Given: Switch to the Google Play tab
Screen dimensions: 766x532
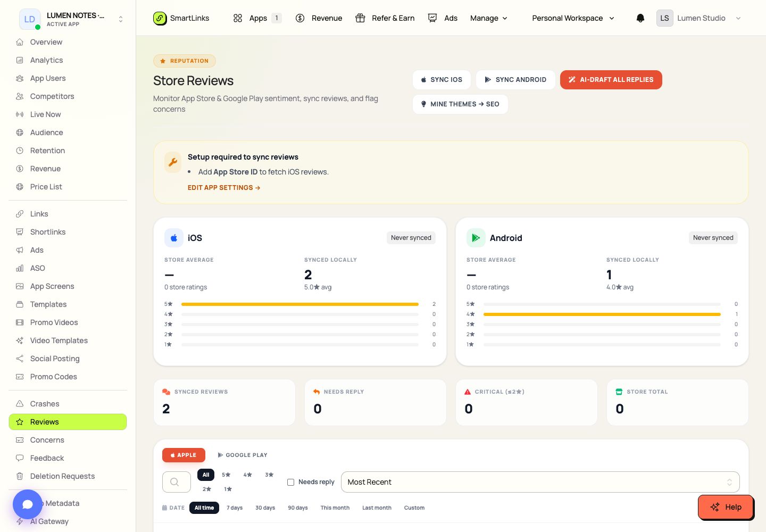Looking at the screenshot, I should (243, 455).
